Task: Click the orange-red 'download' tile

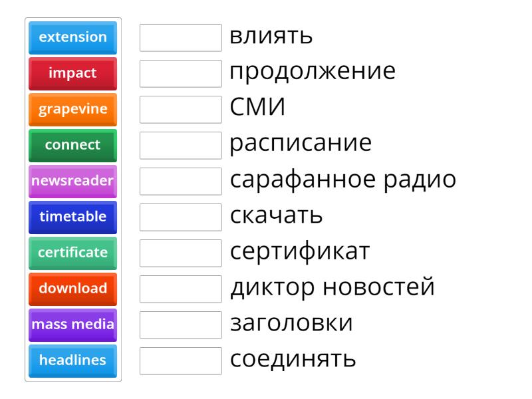Action: coord(72,289)
